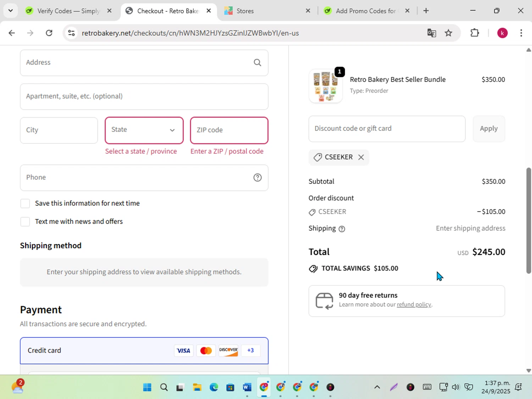Viewport: 532px width, 399px height.
Task: Click the ZIP code input field
Action: [229, 130]
